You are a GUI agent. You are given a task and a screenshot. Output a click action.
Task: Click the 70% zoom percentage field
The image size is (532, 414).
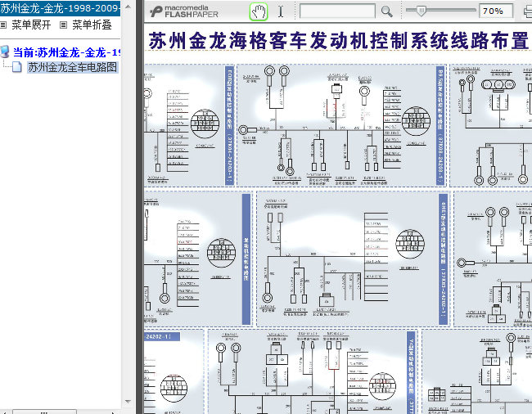point(495,11)
